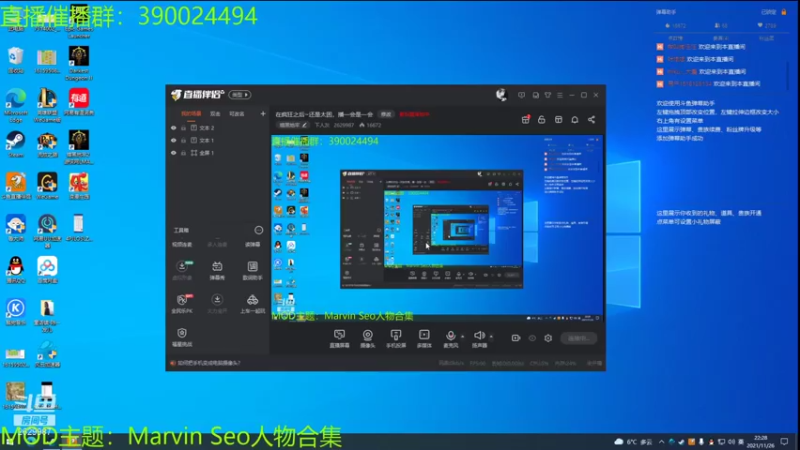Image resolution: width=800 pixels, height=450 pixels.
Task: Open Recycle Bin desktop icon
Action: coord(16,61)
